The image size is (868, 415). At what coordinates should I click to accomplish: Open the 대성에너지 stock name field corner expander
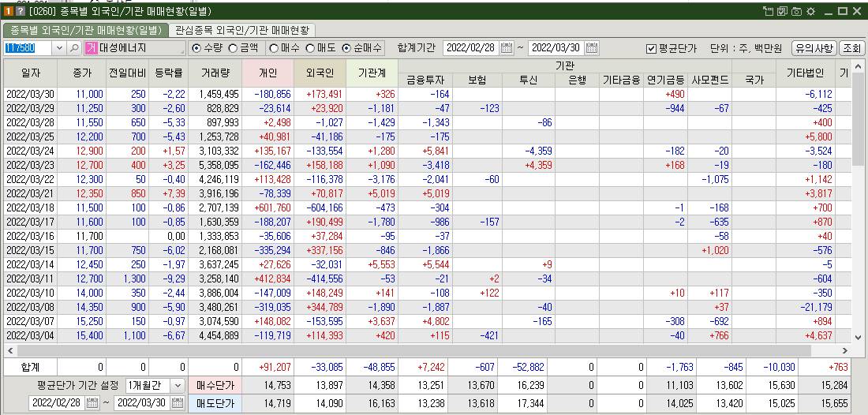183,52
